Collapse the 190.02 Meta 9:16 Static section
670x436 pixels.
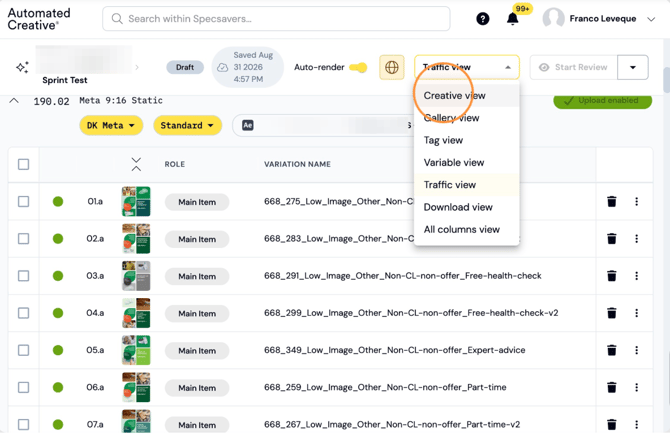click(x=14, y=101)
